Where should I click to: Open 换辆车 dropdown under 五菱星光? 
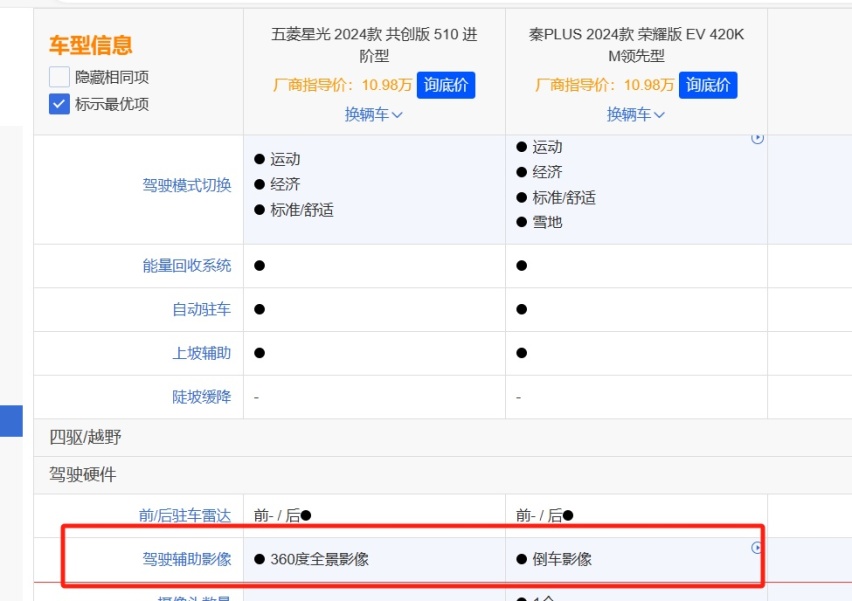pyautogui.click(x=374, y=115)
